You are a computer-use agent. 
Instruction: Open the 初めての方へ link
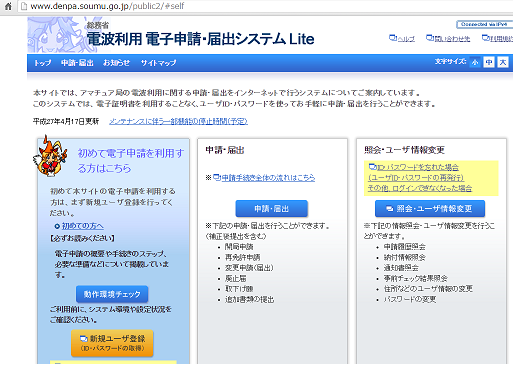(82, 226)
